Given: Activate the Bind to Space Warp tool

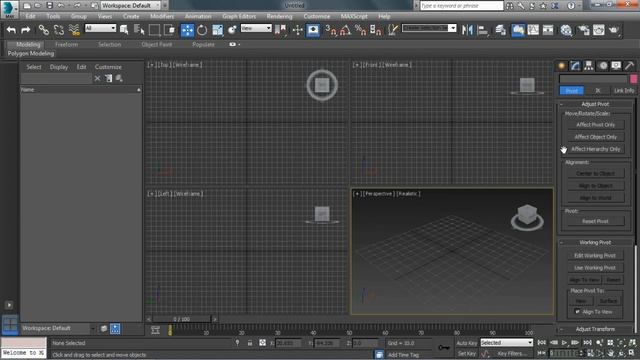Looking at the screenshot, I should tap(74, 30).
